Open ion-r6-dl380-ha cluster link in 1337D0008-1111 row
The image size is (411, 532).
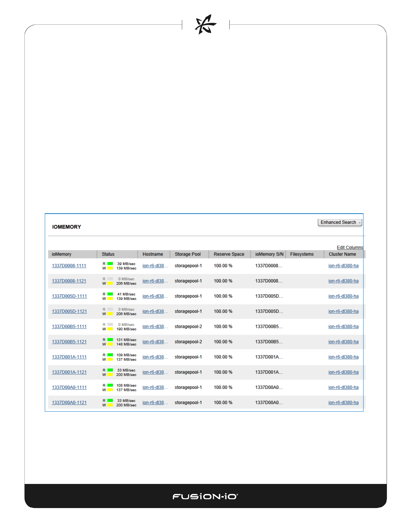(x=343, y=266)
